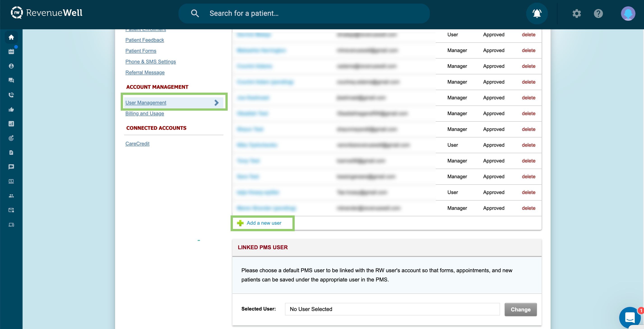
Task: Open the laptop search sidebar icon
Action: (x=11, y=181)
